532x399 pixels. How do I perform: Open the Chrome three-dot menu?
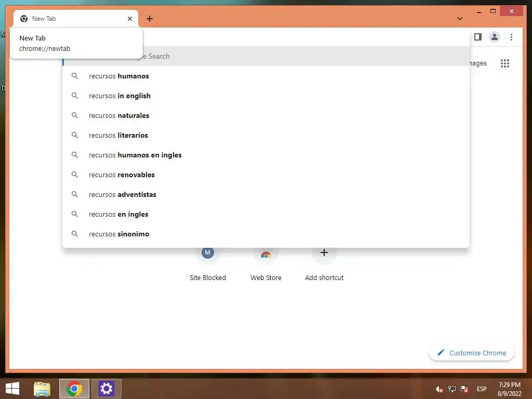pos(511,37)
